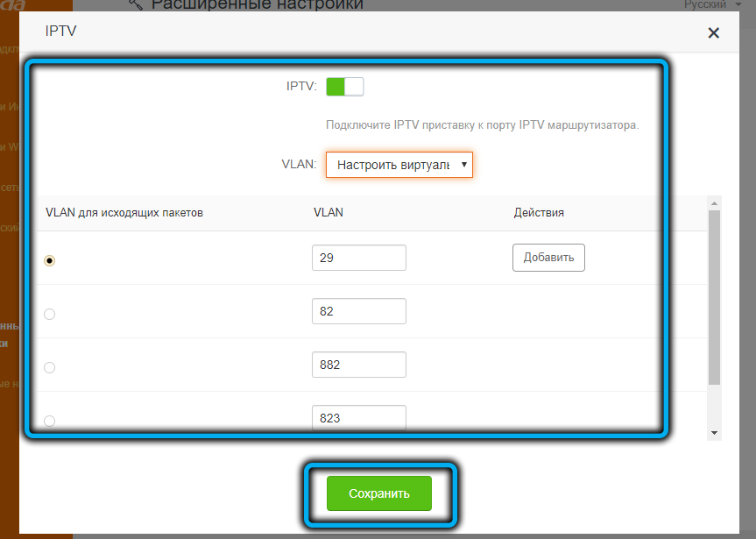Click the empty scrollbar track below the thumb

coord(715,407)
